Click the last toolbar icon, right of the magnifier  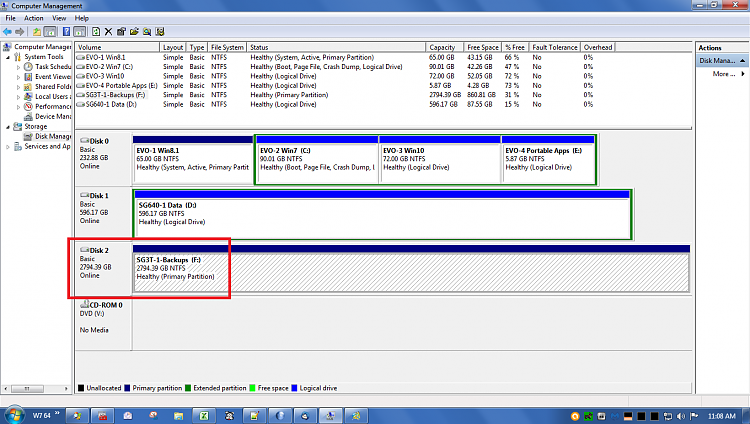point(160,32)
